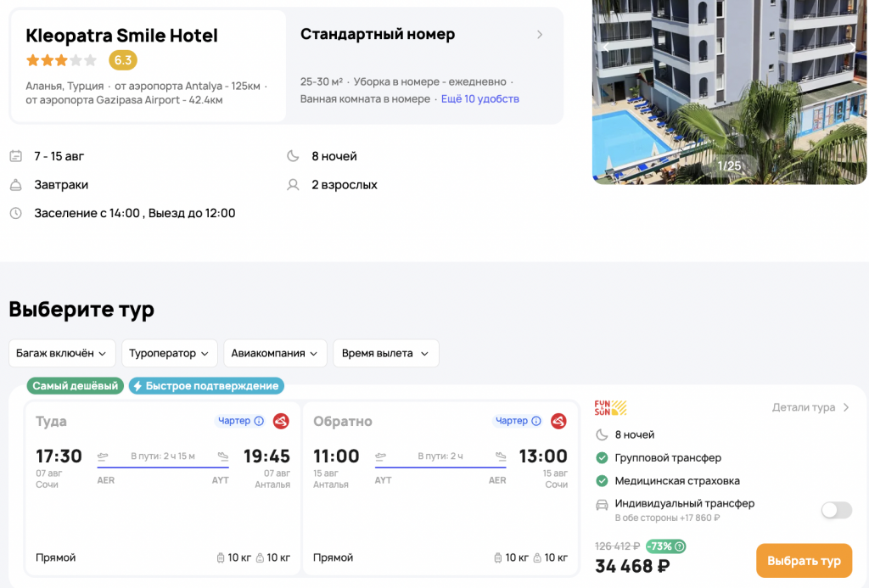This screenshot has width=869, height=588.
Task: Enable the Индивидуальный трансфер switch
Action: (836, 510)
